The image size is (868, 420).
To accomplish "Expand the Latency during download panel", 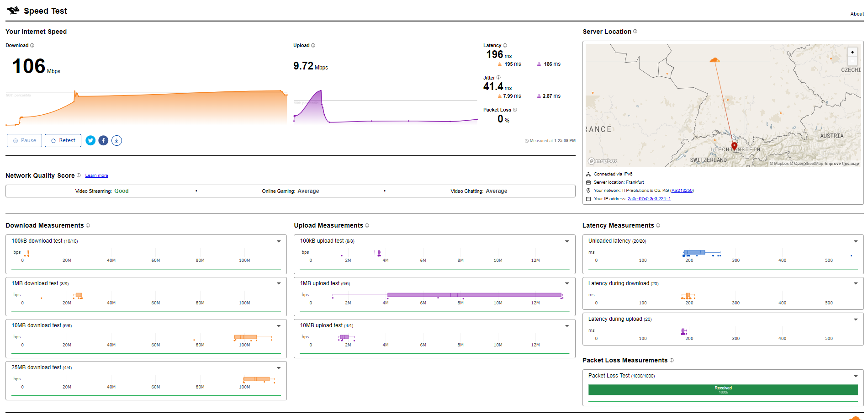I will point(856,283).
